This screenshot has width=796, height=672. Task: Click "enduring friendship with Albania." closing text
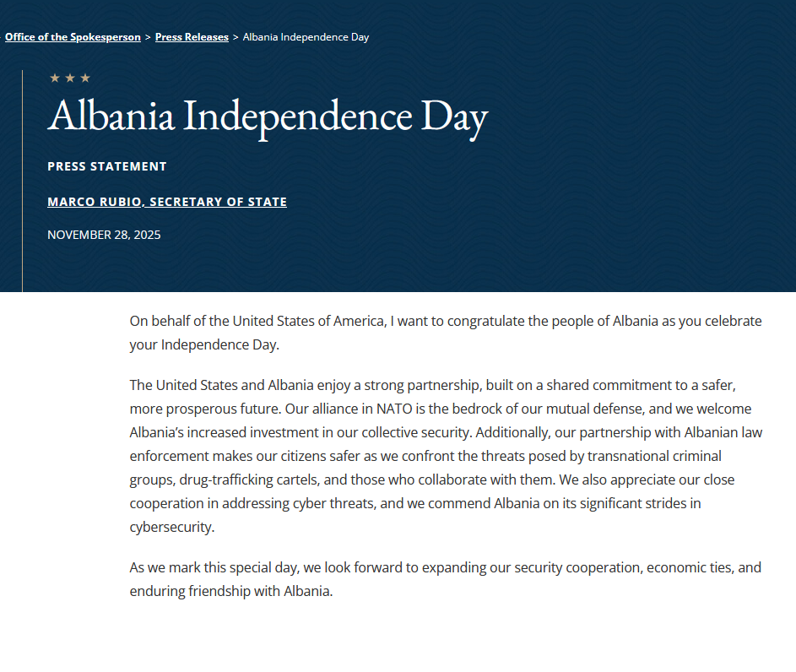click(231, 591)
